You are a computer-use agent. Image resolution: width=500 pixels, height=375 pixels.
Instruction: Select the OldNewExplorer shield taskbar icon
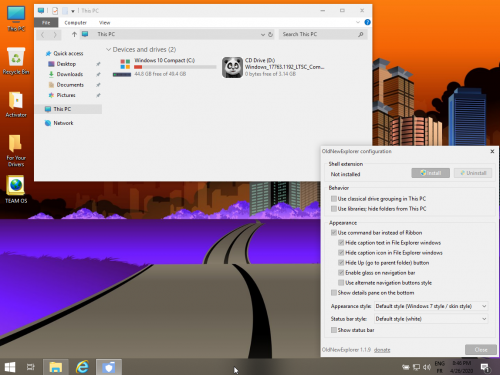(x=109, y=367)
